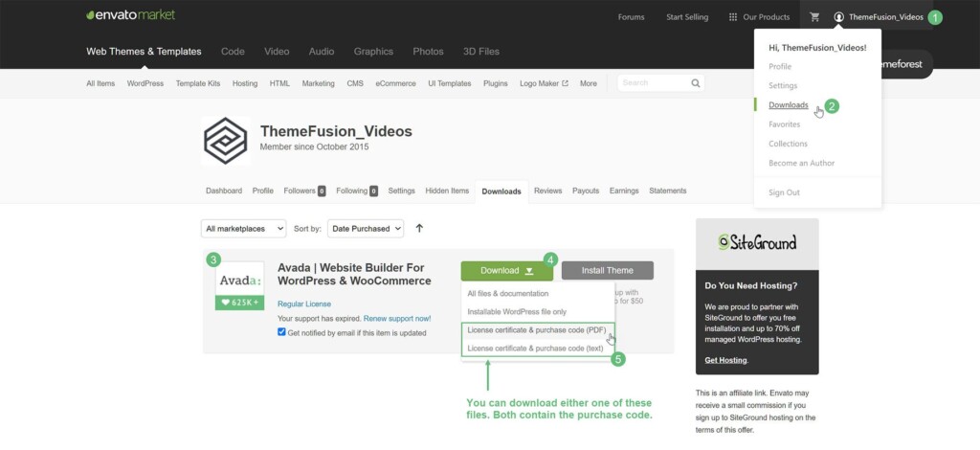980x450 pixels.
Task: Open the Statements tab
Action: pos(667,191)
